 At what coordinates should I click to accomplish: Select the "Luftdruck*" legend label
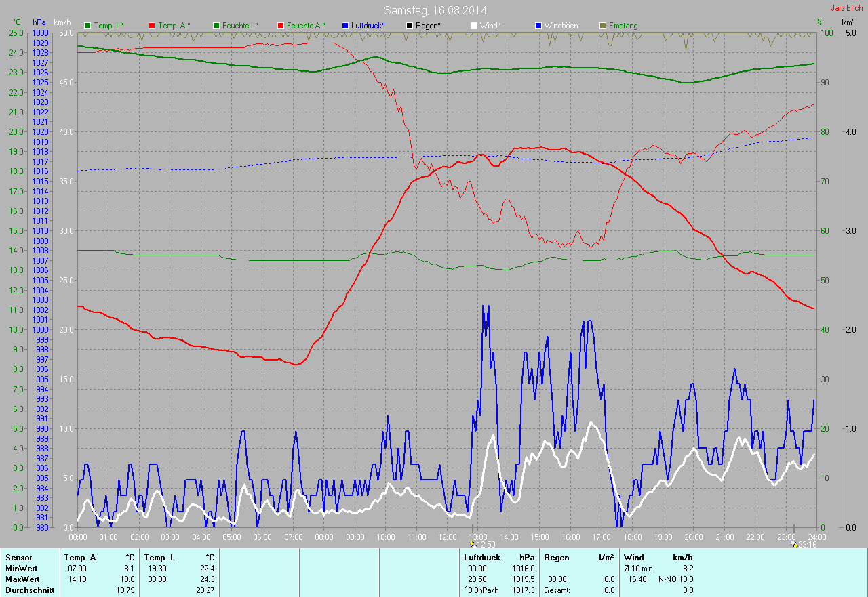pyautogui.click(x=368, y=26)
